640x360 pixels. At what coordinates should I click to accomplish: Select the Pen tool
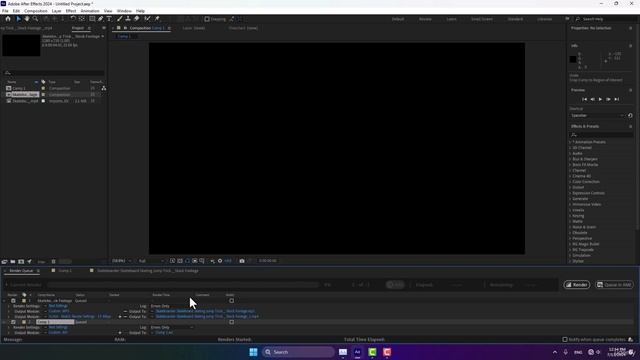(x=100, y=19)
